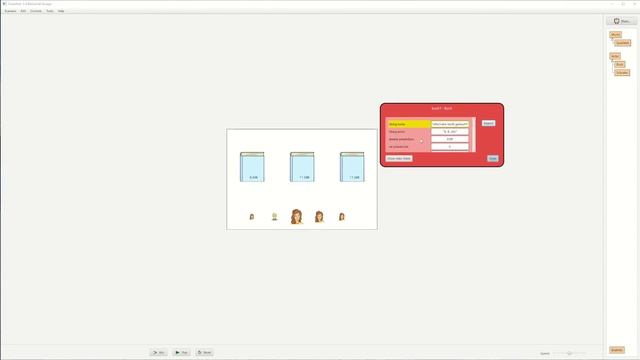Image resolution: width=640 pixels, height=360 pixels.
Task: Click the Run button
Action: (181, 352)
